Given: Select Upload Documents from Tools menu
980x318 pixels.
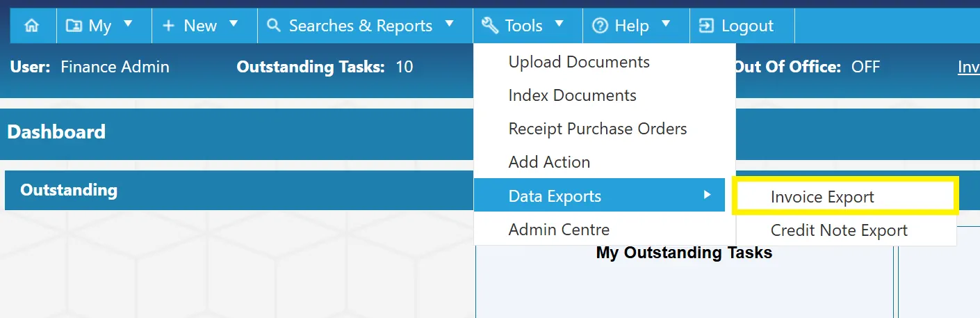Looking at the screenshot, I should click(605, 62).
